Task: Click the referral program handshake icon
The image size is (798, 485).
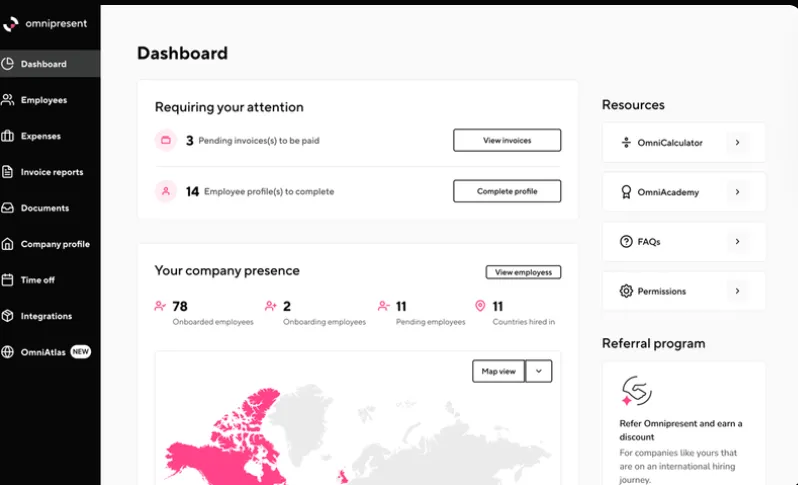Action: click(x=636, y=391)
